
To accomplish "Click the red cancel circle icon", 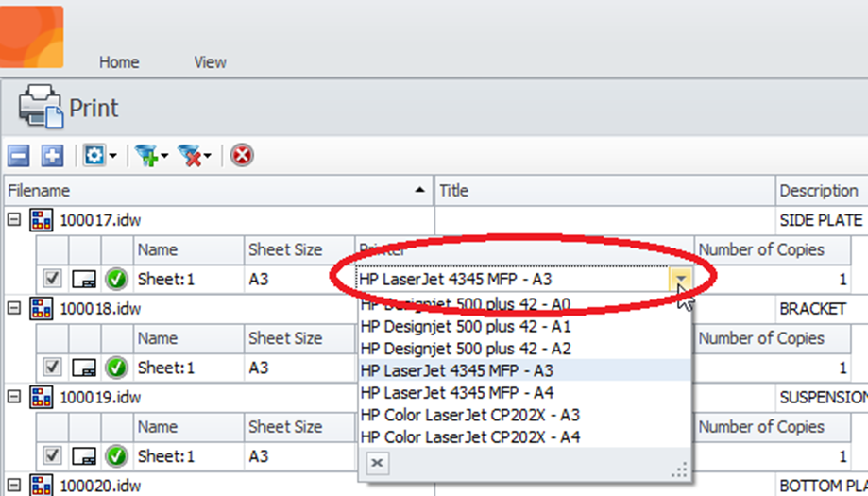I will click(242, 156).
